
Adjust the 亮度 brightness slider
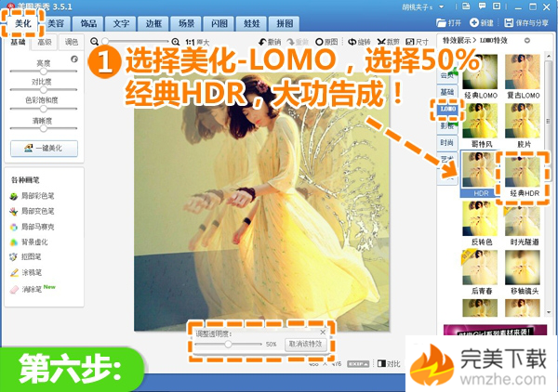[x=44, y=72]
